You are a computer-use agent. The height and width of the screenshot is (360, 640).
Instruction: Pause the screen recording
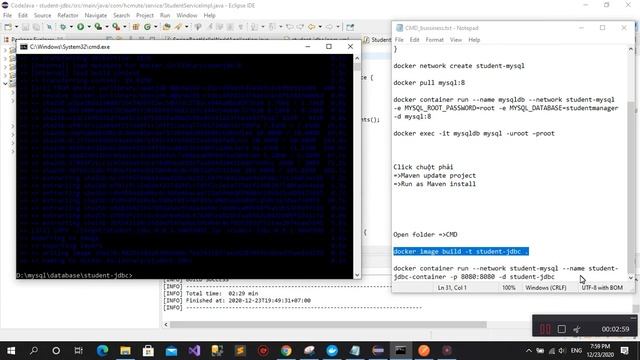coord(545,329)
